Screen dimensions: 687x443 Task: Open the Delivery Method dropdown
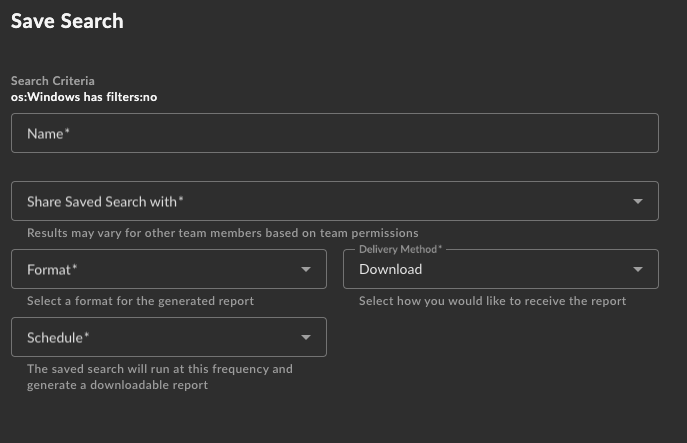(x=501, y=269)
